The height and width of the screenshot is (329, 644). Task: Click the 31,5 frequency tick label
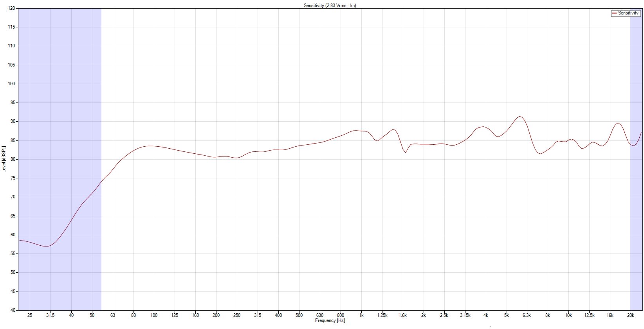[x=50, y=315]
